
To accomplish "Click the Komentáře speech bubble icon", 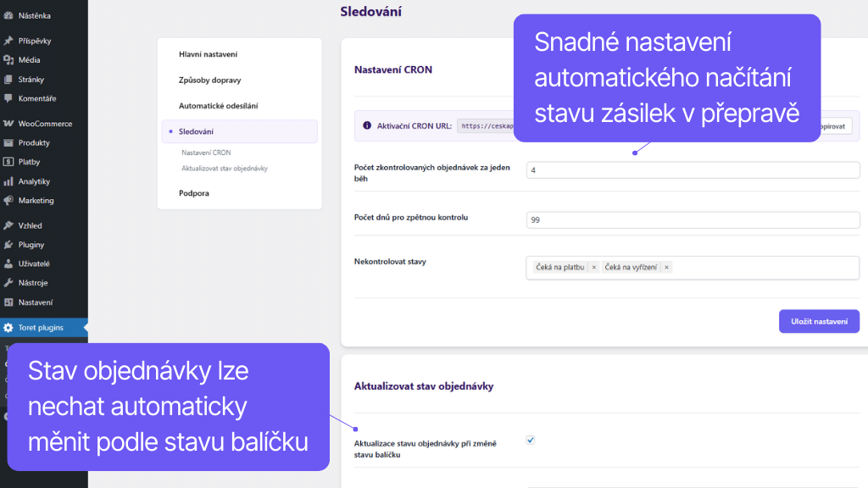I will click(10, 98).
